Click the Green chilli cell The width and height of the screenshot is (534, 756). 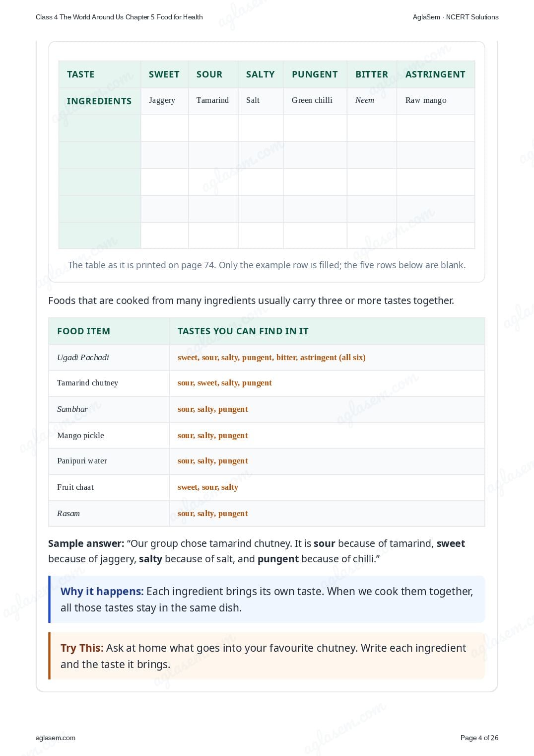[315, 101]
